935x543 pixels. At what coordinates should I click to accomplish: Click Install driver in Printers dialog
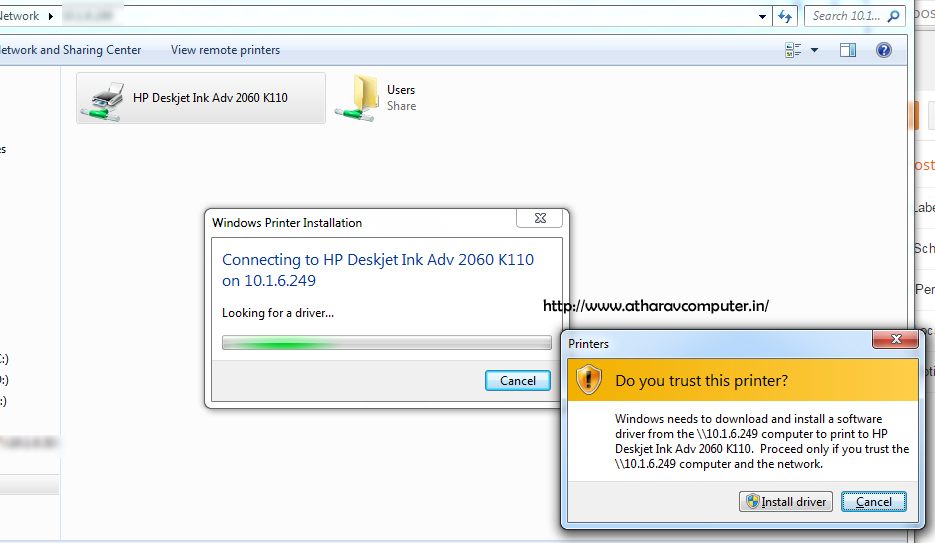(x=786, y=502)
